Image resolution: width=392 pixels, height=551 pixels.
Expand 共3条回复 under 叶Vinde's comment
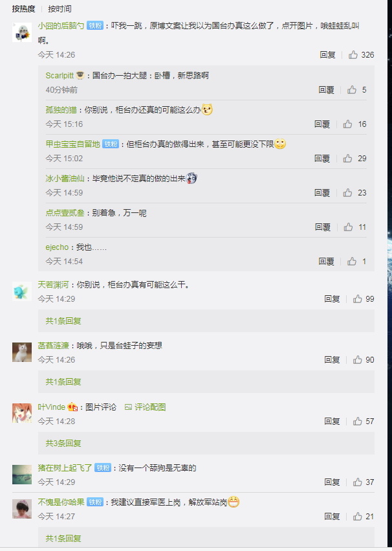(63, 443)
